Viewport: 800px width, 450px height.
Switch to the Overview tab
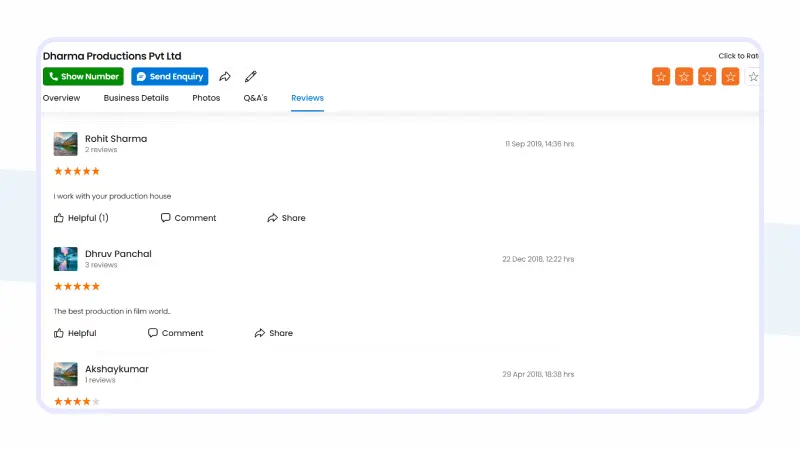[61, 98]
